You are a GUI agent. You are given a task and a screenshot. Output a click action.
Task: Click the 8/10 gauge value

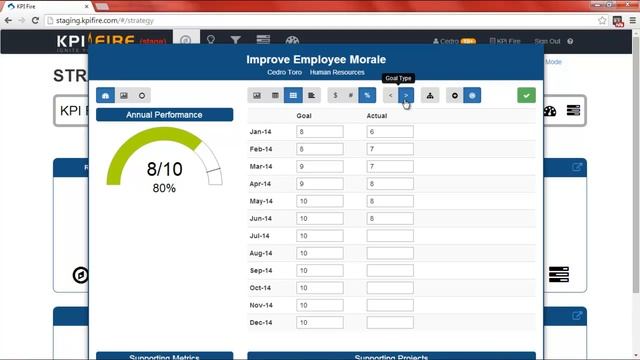coord(164,169)
